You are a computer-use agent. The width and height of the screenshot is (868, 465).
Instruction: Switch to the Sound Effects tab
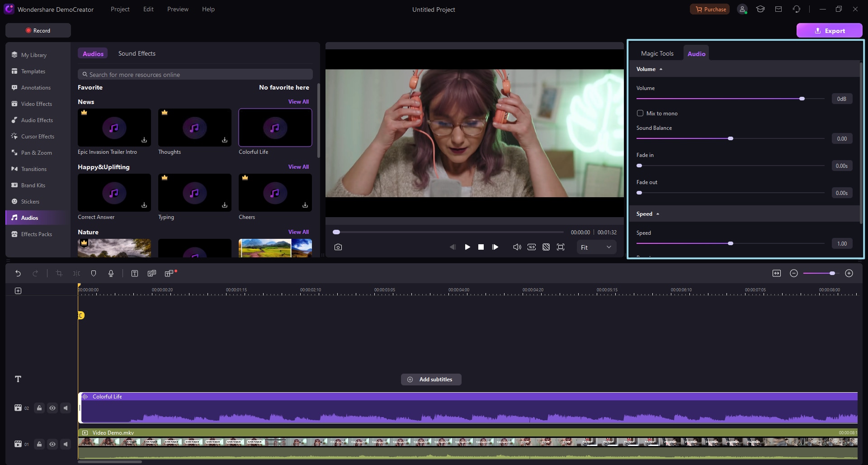coord(137,53)
